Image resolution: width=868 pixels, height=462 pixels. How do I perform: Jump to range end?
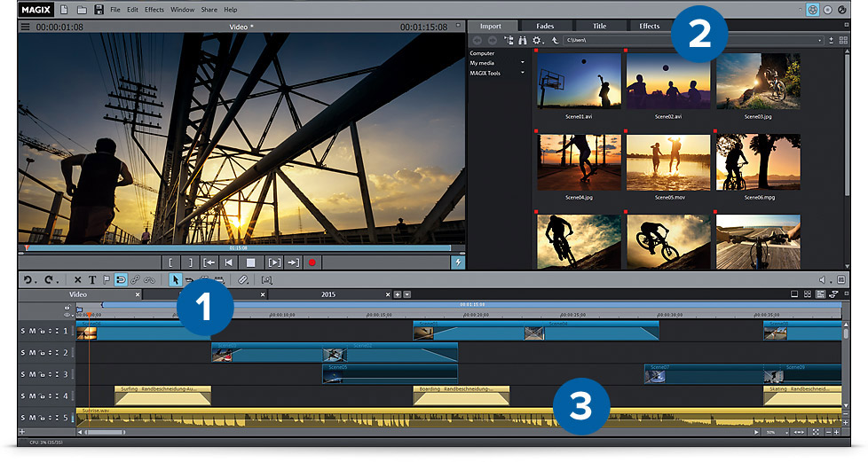pyautogui.click(x=294, y=262)
